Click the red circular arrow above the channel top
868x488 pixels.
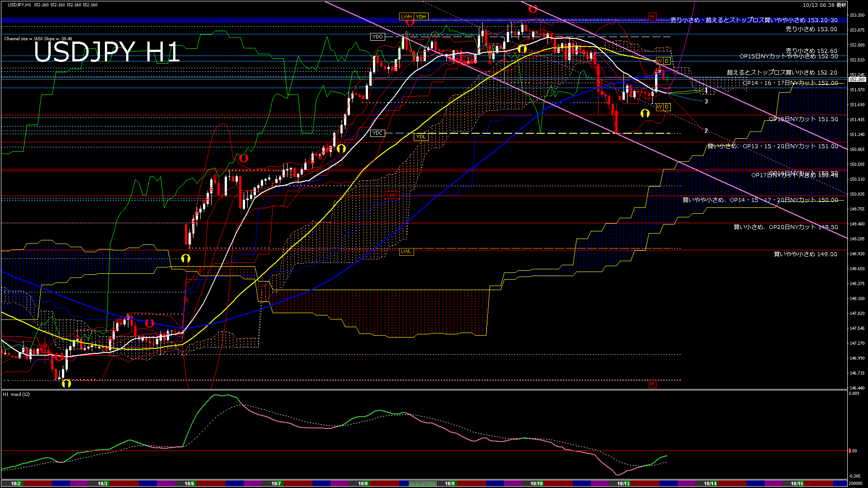pos(533,9)
